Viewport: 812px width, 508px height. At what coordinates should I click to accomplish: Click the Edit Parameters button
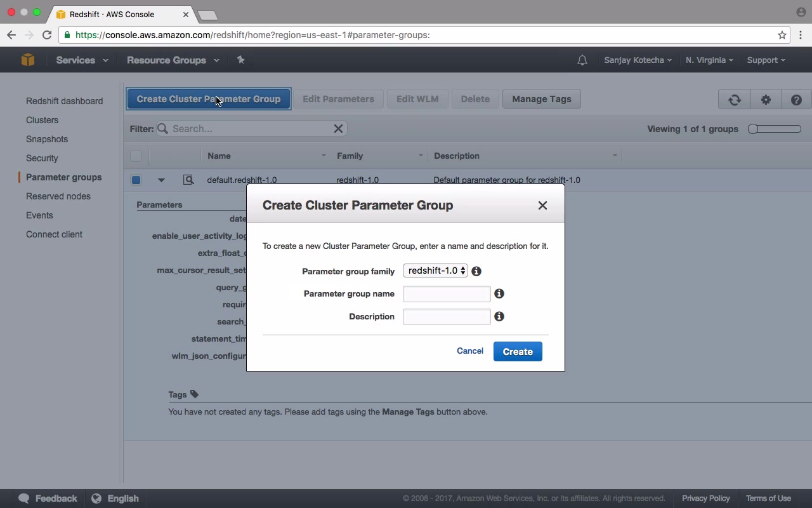point(338,99)
